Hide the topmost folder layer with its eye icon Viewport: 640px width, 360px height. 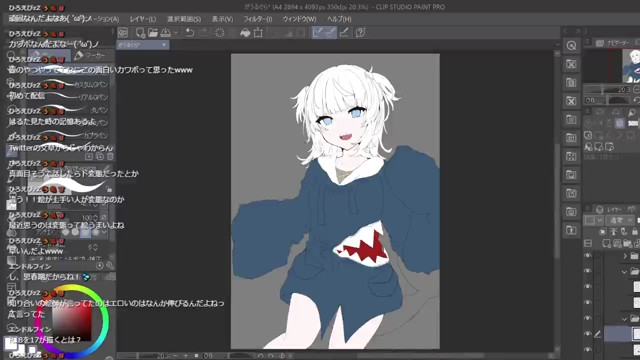(588, 256)
